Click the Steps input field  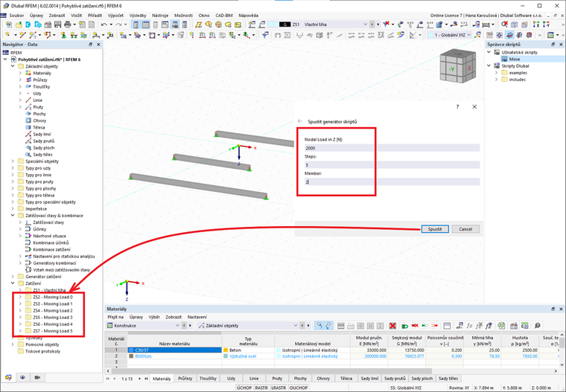click(392, 165)
